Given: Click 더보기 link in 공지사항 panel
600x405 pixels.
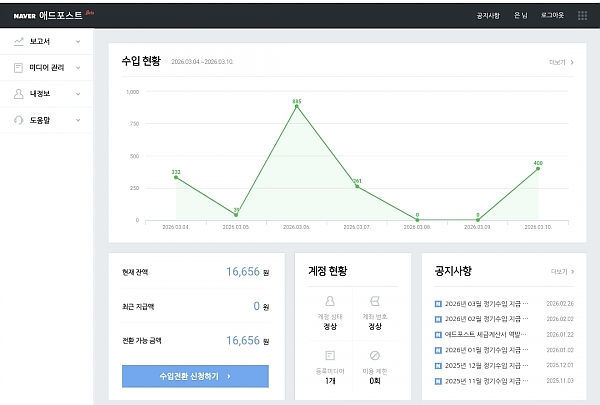Looking at the screenshot, I should [562, 271].
